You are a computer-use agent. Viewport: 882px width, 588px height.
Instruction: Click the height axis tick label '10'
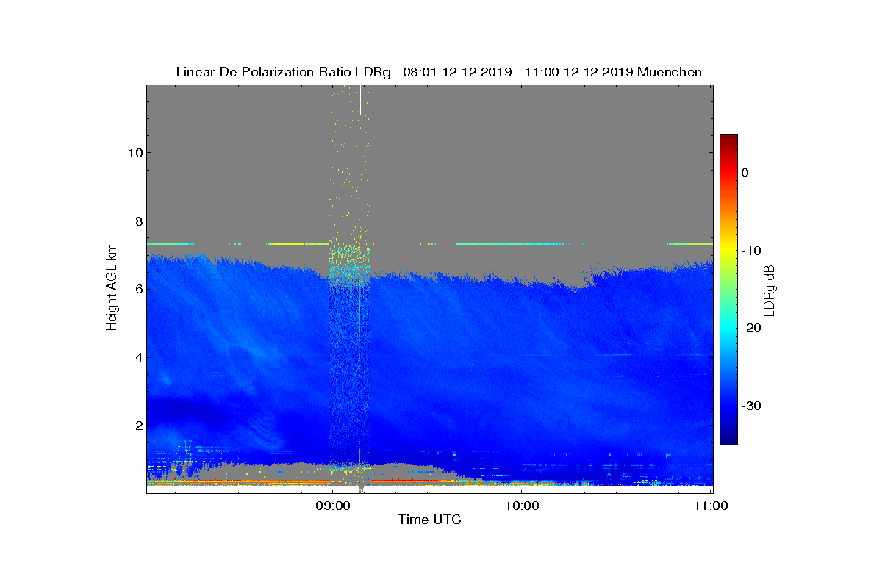click(135, 152)
